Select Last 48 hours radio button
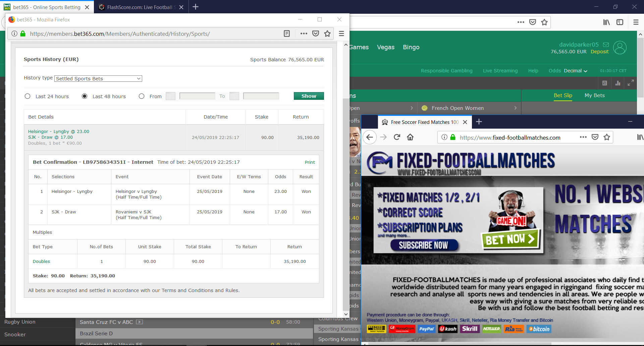Viewport: 644px width, 346px height. tap(85, 96)
